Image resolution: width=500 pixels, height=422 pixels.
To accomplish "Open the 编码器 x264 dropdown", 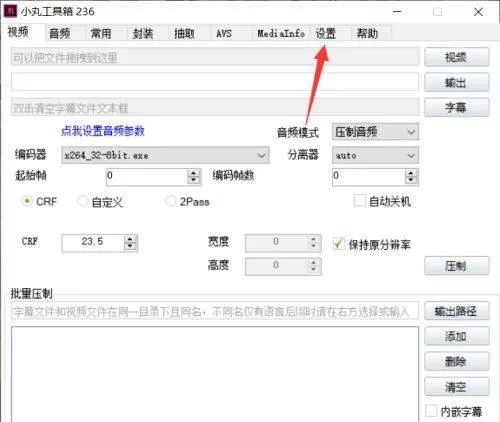I will point(165,155).
